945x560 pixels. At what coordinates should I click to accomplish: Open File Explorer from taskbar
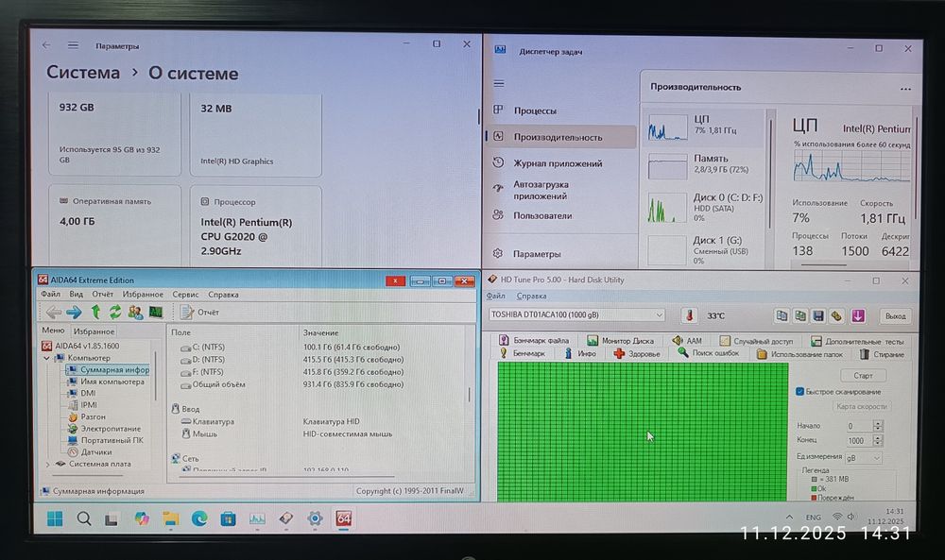[x=170, y=518]
